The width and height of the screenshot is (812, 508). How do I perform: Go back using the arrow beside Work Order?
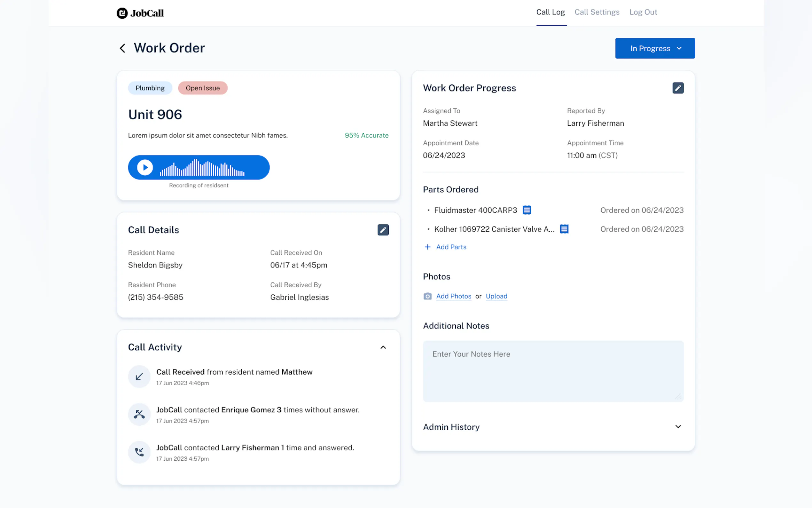122,48
